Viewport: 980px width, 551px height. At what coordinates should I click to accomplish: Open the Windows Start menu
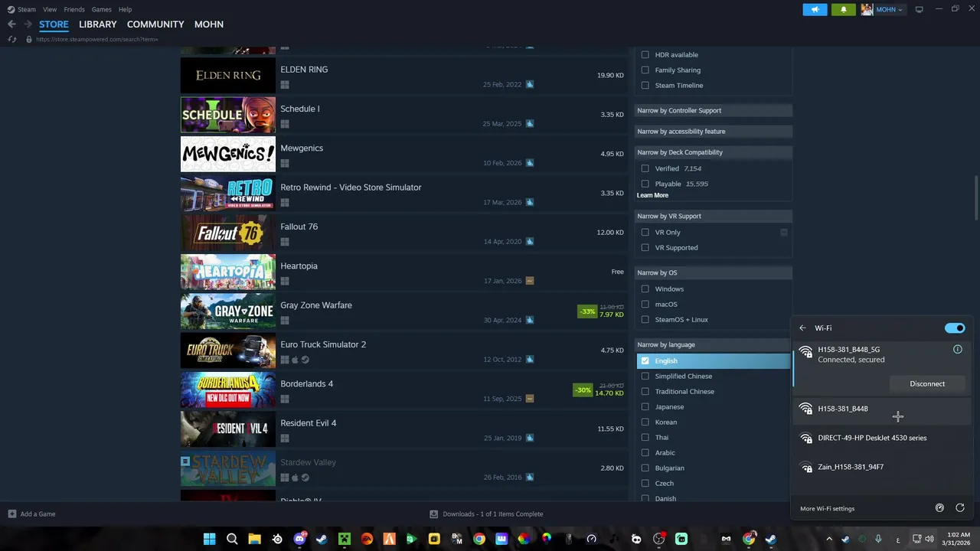click(x=209, y=539)
